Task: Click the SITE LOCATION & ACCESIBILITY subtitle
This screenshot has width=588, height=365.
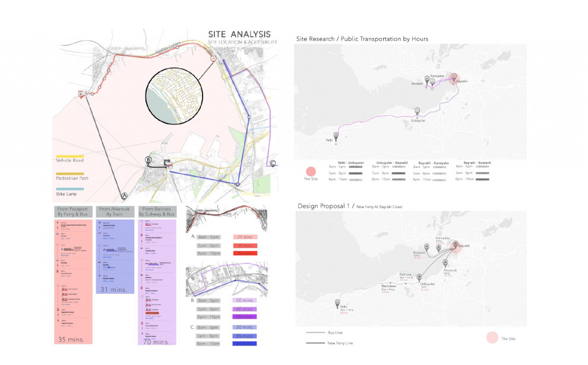Action: pos(243,42)
